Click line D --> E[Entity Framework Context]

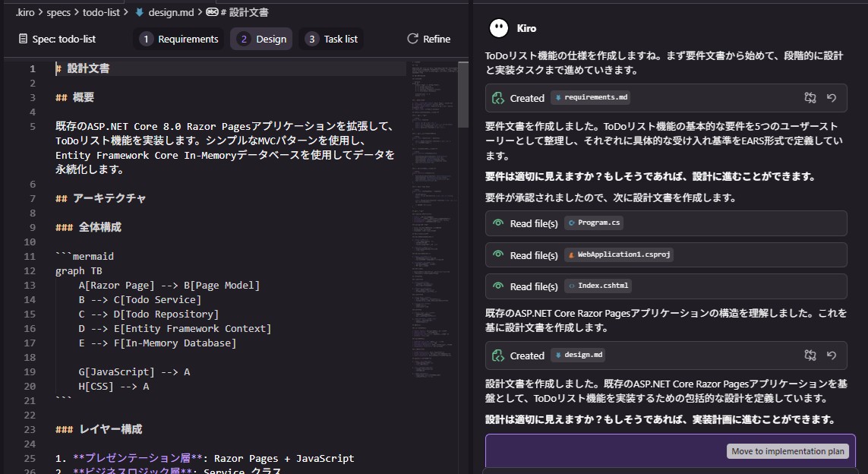point(175,328)
